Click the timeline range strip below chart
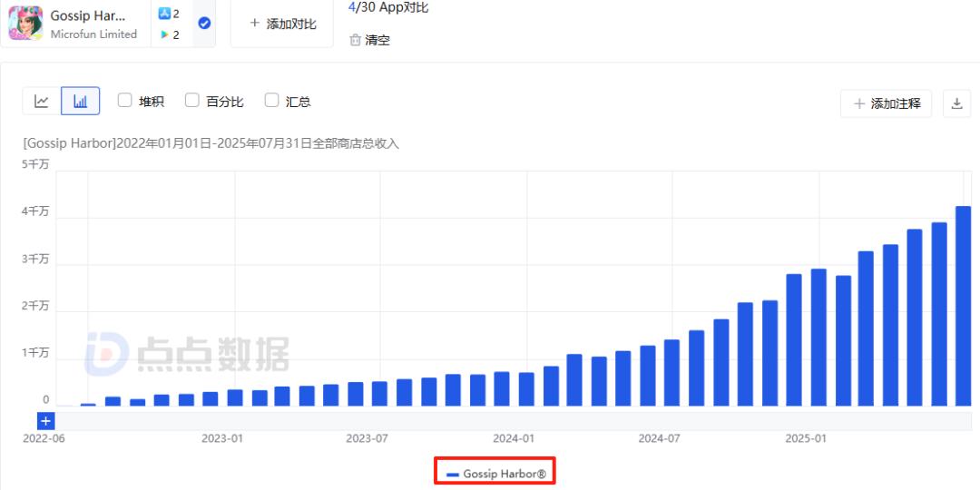980x490 pixels. coord(513,421)
